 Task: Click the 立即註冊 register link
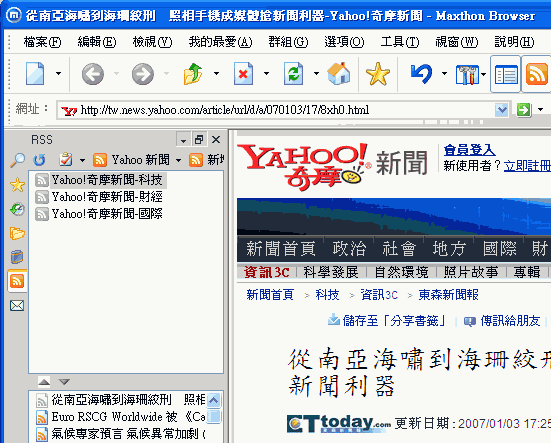[x=527, y=165]
